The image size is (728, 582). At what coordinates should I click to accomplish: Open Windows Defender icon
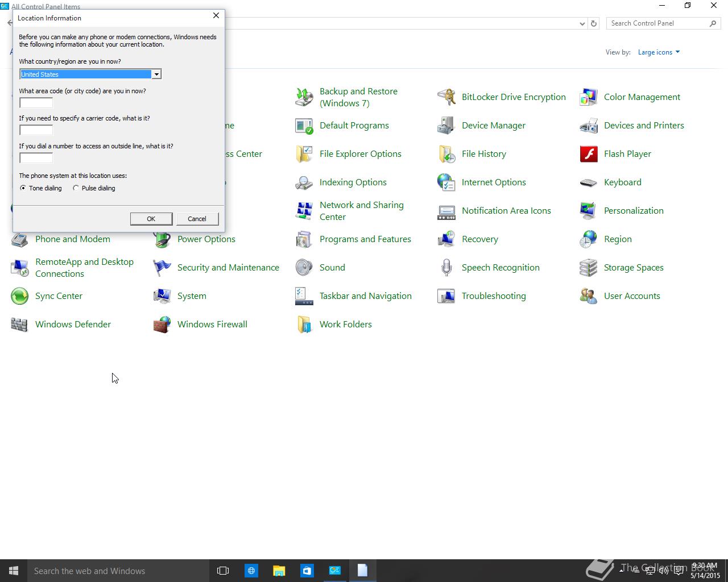pos(20,325)
